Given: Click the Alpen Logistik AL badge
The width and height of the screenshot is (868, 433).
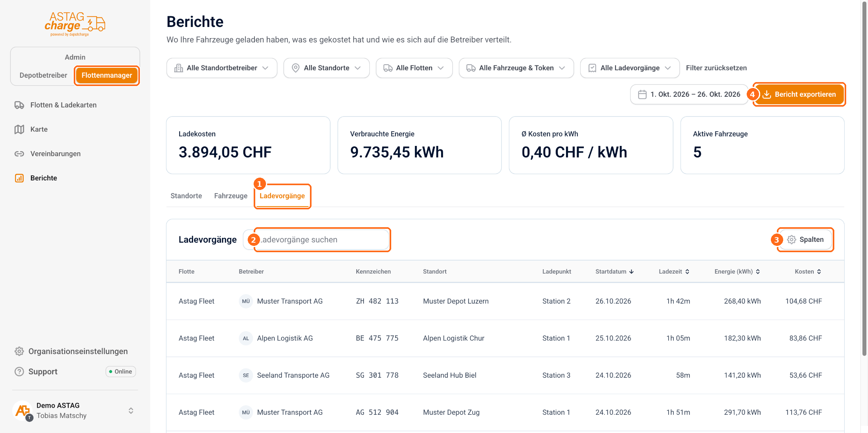Looking at the screenshot, I should (x=246, y=338).
